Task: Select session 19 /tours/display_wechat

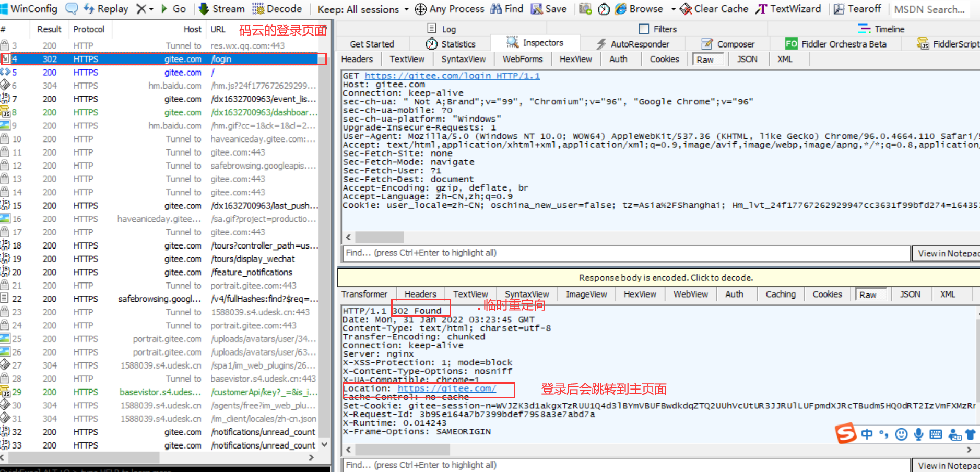Action: 159,259
